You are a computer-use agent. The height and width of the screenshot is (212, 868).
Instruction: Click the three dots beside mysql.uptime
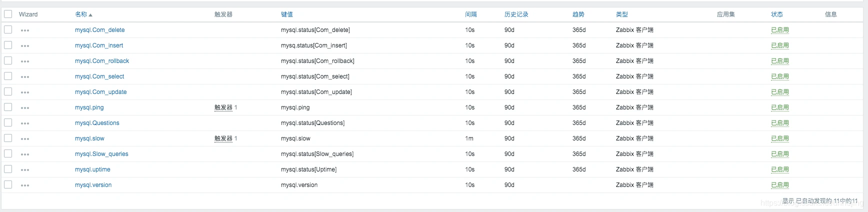point(25,170)
